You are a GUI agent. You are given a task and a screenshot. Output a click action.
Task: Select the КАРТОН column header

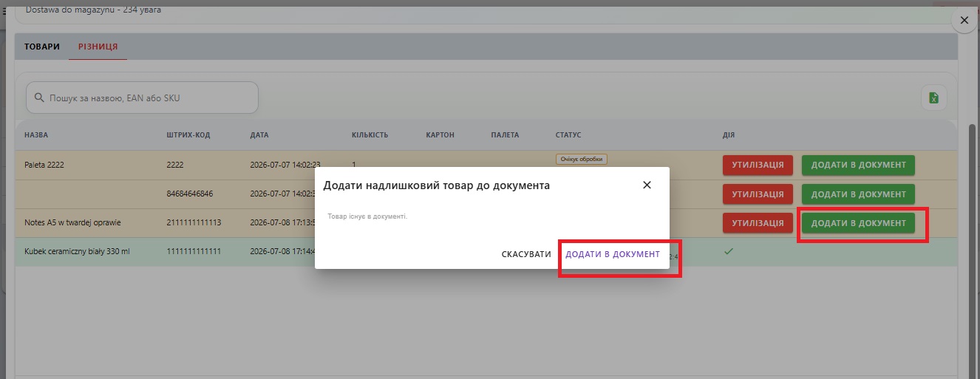(x=440, y=135)
